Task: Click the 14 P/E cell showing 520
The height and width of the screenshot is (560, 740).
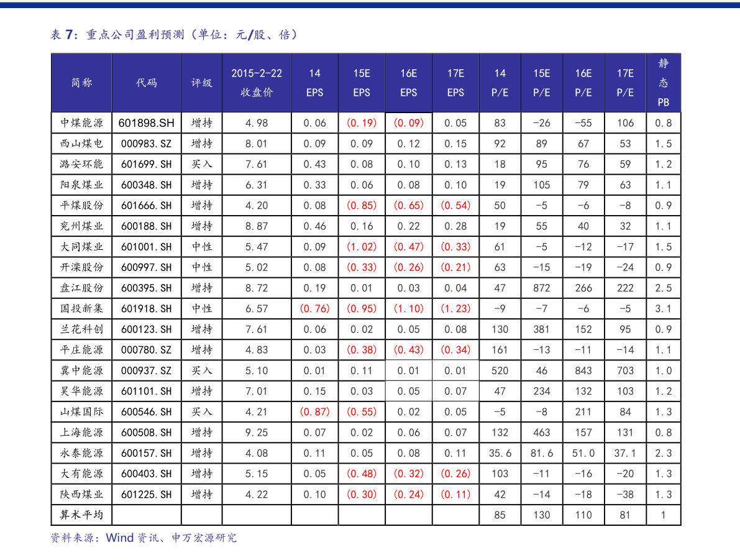Action: [x=500, y=371]
